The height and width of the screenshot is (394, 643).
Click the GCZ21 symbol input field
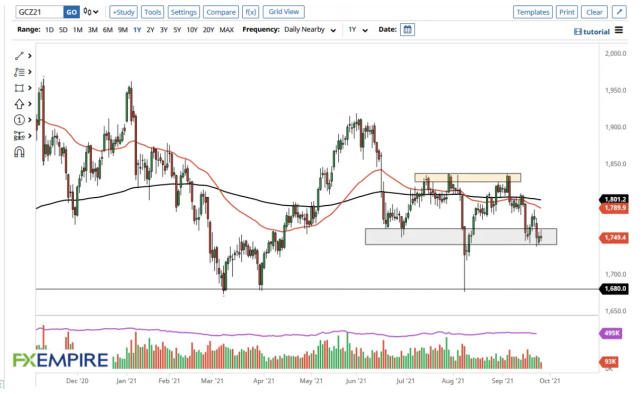(x=40, y=12)
